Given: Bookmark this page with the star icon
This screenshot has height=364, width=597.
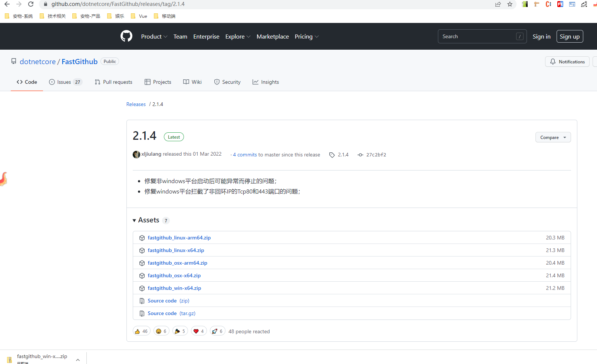Looking at the screenshot, I should click(510, 4).
